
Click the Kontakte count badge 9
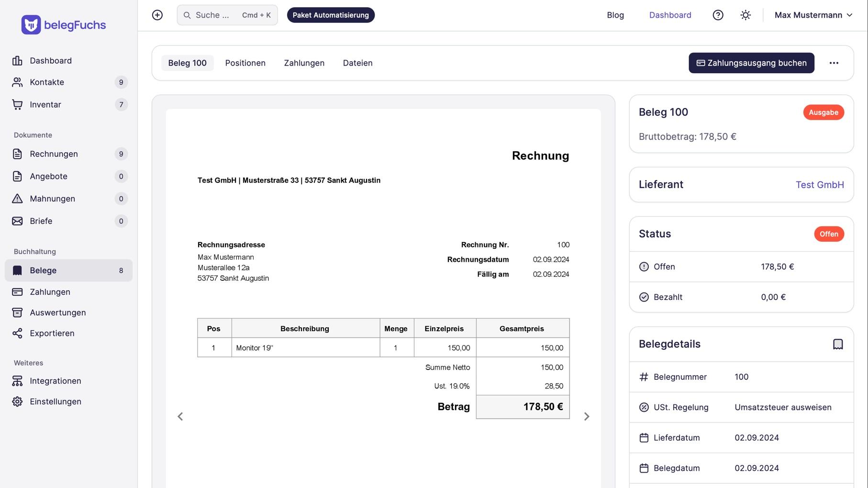pos(121,82)
